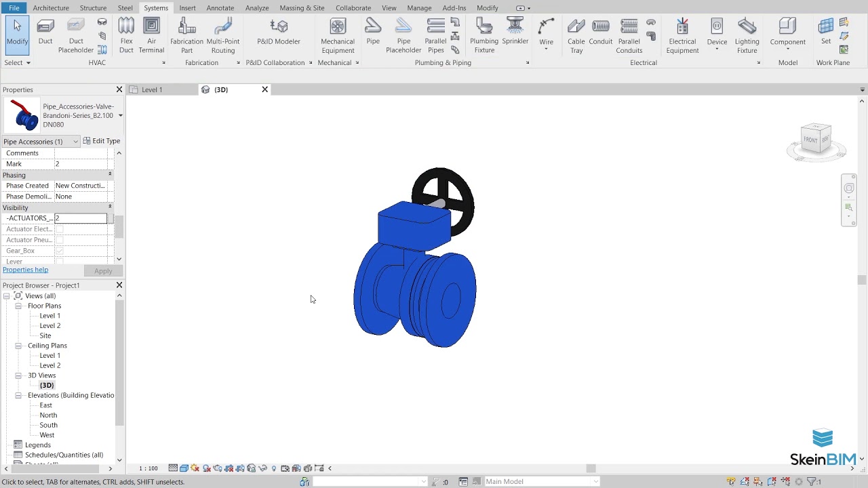Open the P&ID Modeler
Screen dimensions: 868x488
coord(278,33)
